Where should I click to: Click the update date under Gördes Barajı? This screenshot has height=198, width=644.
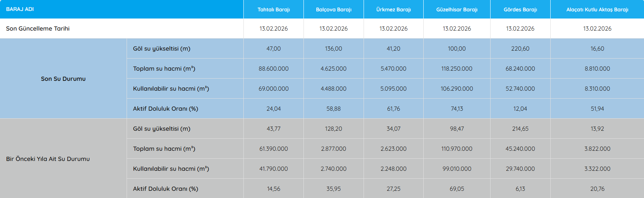click(x=520, y=29)
